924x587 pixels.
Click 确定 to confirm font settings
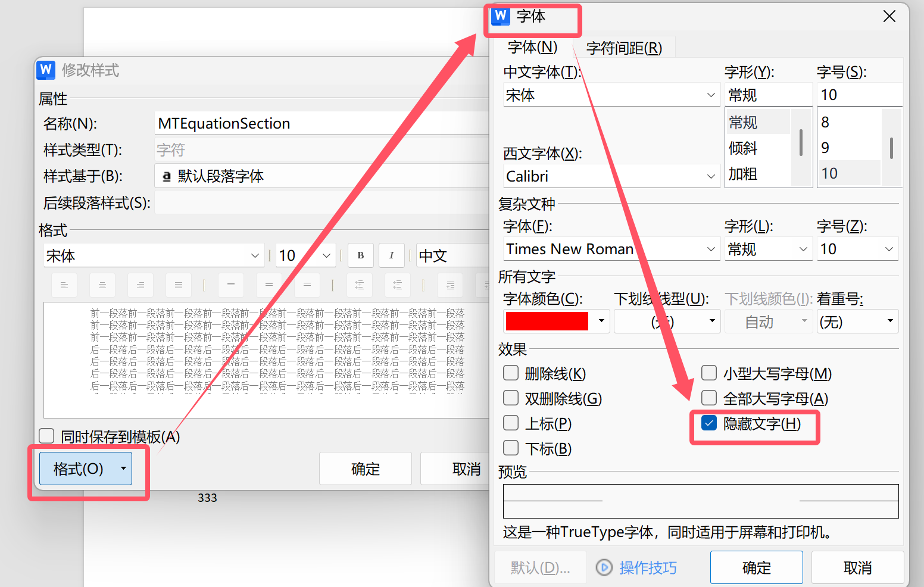click(x=756, y=567)
